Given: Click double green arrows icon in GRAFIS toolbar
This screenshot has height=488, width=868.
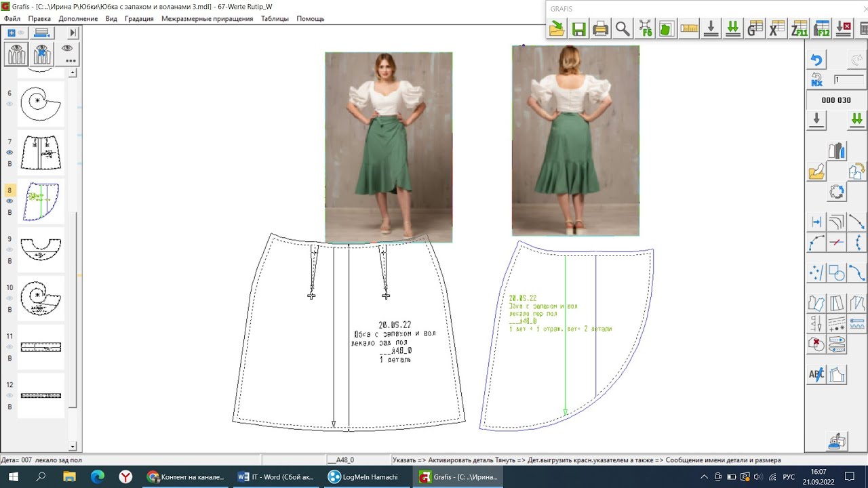Looking at the screenshot, I should coord(732,28).
